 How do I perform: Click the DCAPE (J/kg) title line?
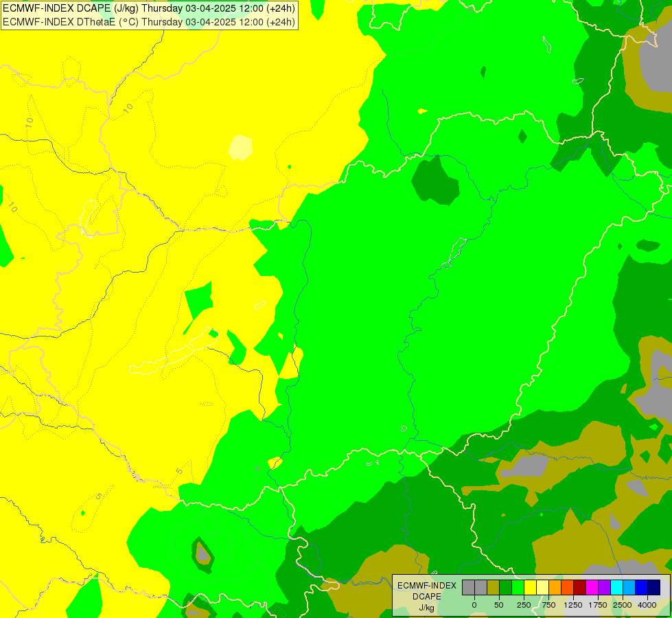pyautogui.click(x=149, y=8)
